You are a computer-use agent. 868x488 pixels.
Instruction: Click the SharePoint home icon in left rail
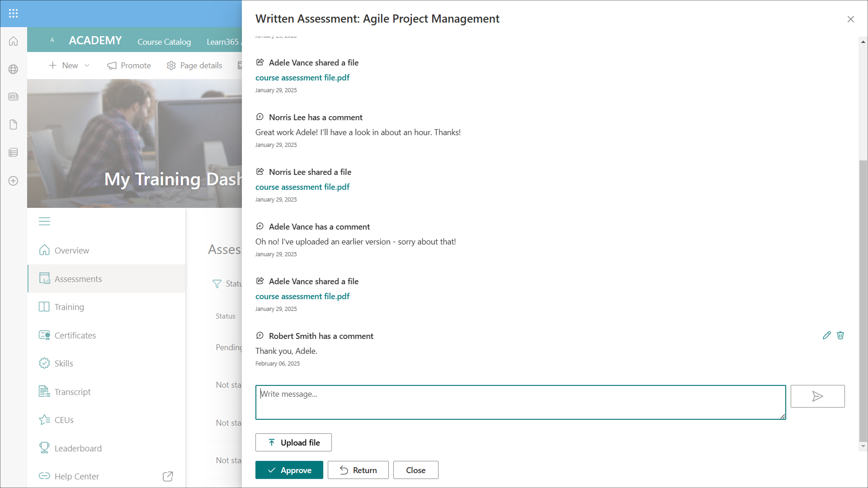[14, 41]
